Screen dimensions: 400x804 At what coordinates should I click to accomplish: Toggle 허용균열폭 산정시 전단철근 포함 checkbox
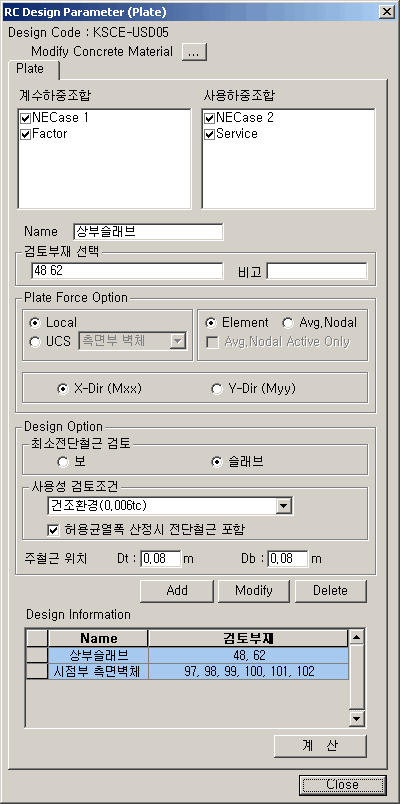(53, 531)
